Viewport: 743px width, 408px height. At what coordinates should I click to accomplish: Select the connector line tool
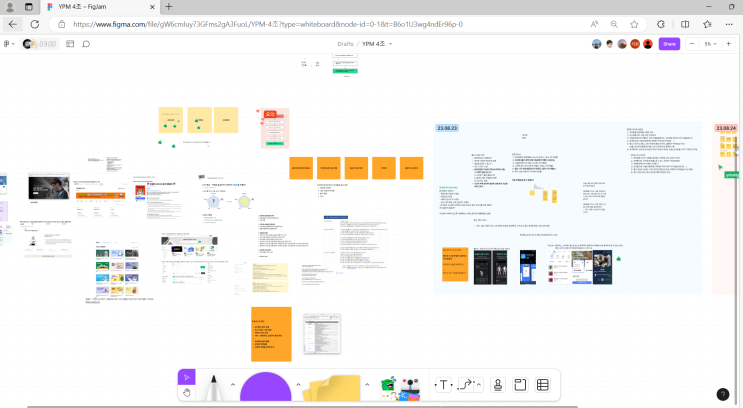coord(466,385)
